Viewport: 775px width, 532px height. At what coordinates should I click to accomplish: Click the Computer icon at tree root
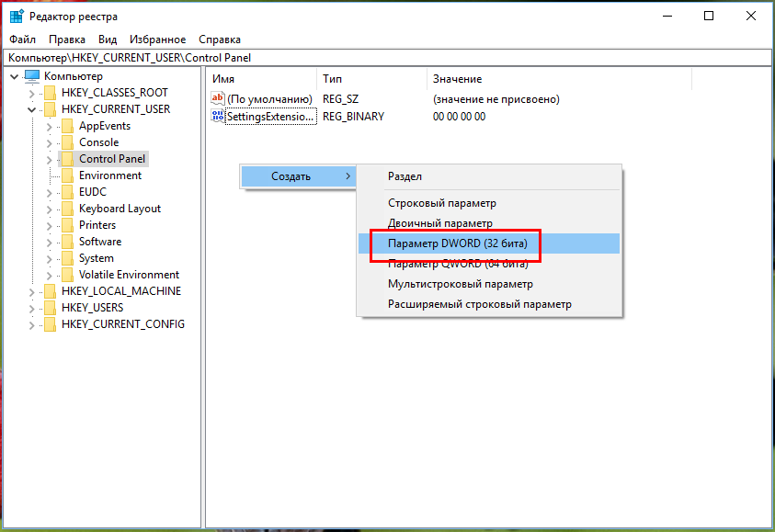32,76
